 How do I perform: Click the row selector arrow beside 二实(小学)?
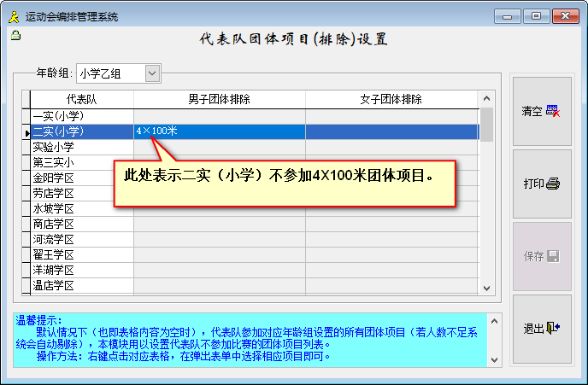26,132
